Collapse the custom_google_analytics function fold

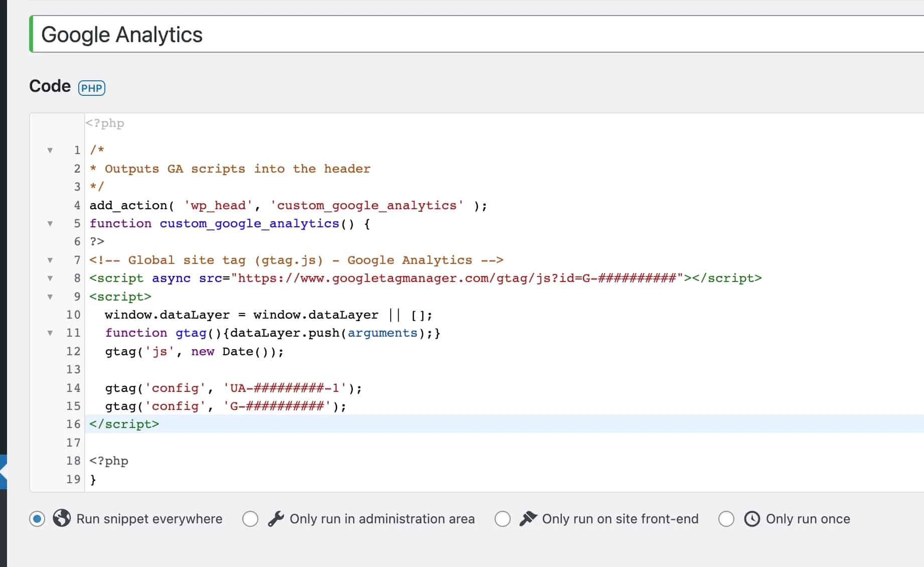point(50,224)
